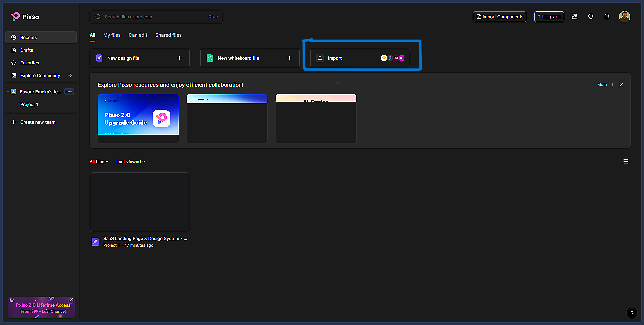The width and height of the screenshot is (644, 325).
Task: Open Recents in the sidebar
Action: [41, 37]
